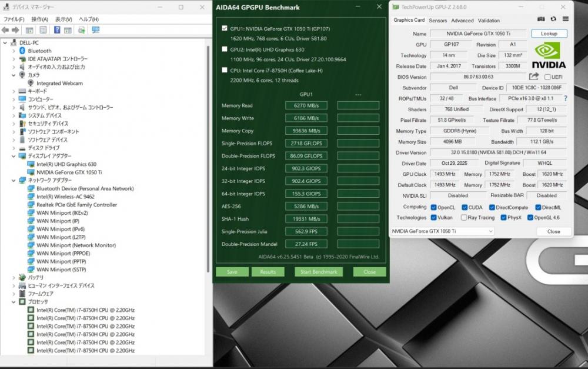Enable GPU2 Intel UHD Graphics 630 checkbox
Image resolution: width=588 pixels, height=369 pixels.
click(x=225, y=49)
